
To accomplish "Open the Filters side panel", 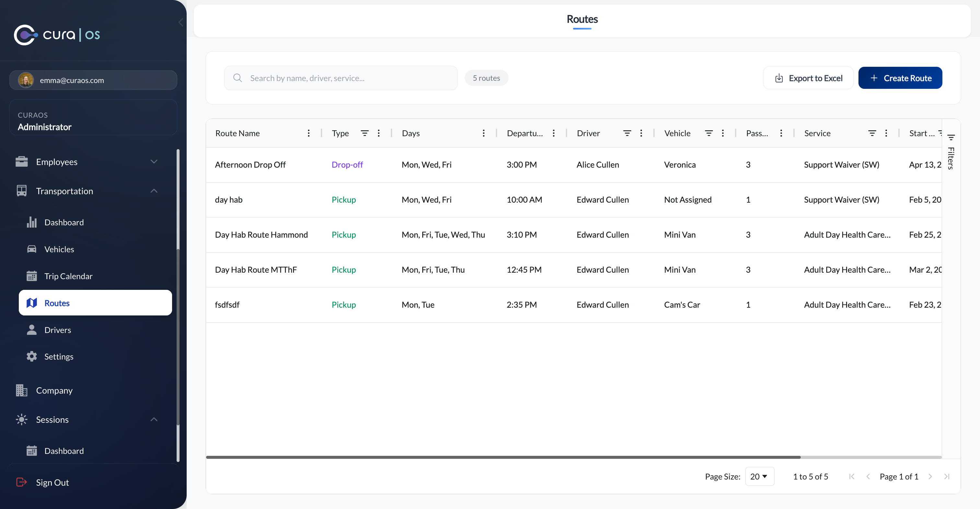I will tap(951, 152).
